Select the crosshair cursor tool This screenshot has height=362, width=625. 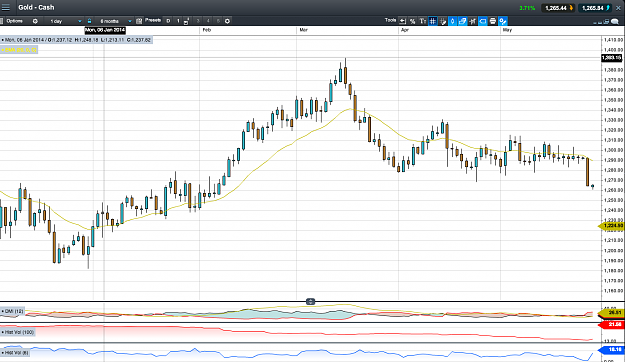(442, 21)
